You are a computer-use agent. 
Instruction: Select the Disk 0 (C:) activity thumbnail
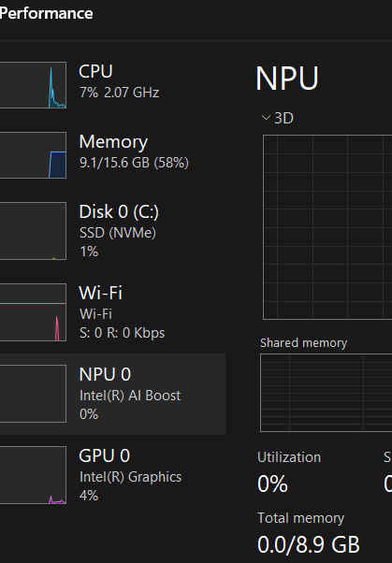(33, 231)
